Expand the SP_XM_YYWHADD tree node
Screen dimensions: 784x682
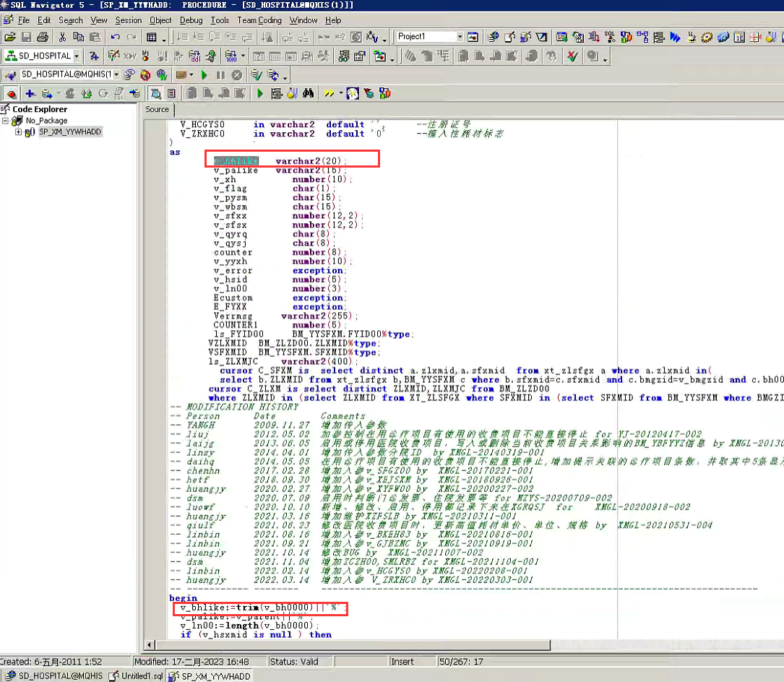[18, 132]
